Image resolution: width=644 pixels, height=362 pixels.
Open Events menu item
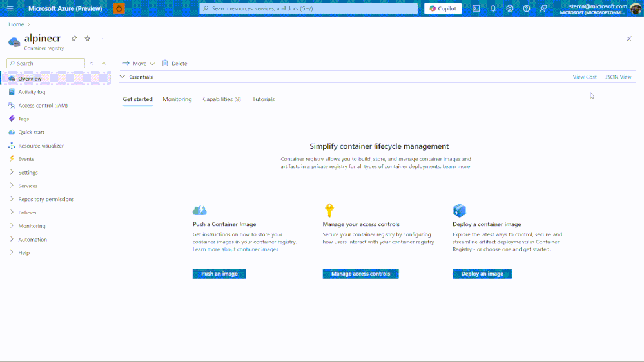tap(26, 159)
